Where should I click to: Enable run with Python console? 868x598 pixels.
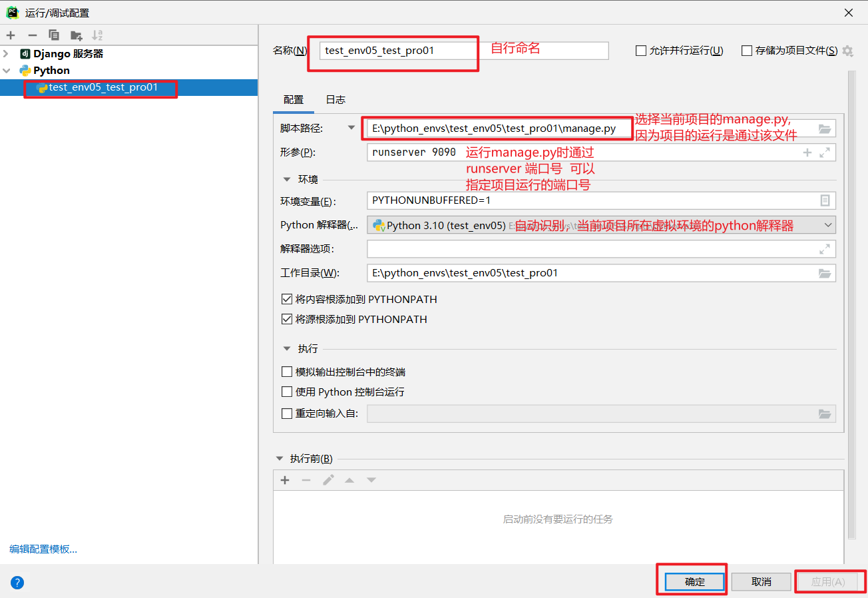287,392
